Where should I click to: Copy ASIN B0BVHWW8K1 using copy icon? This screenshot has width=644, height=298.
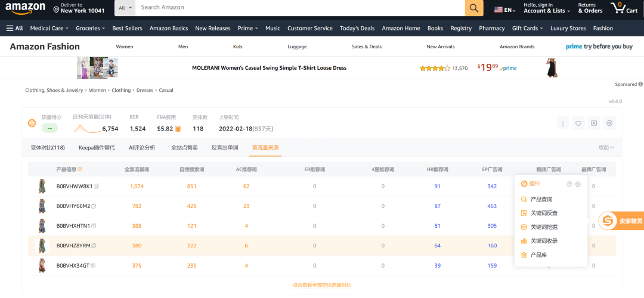(x=96, y=187)
